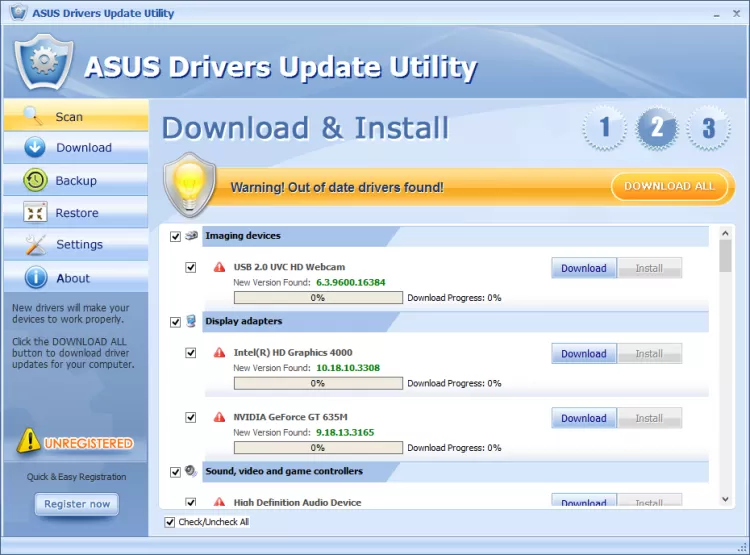Uncheck the USB 2.0 UVC HD Webcam checkbox

pyautogui.click(x=191, y=267)
